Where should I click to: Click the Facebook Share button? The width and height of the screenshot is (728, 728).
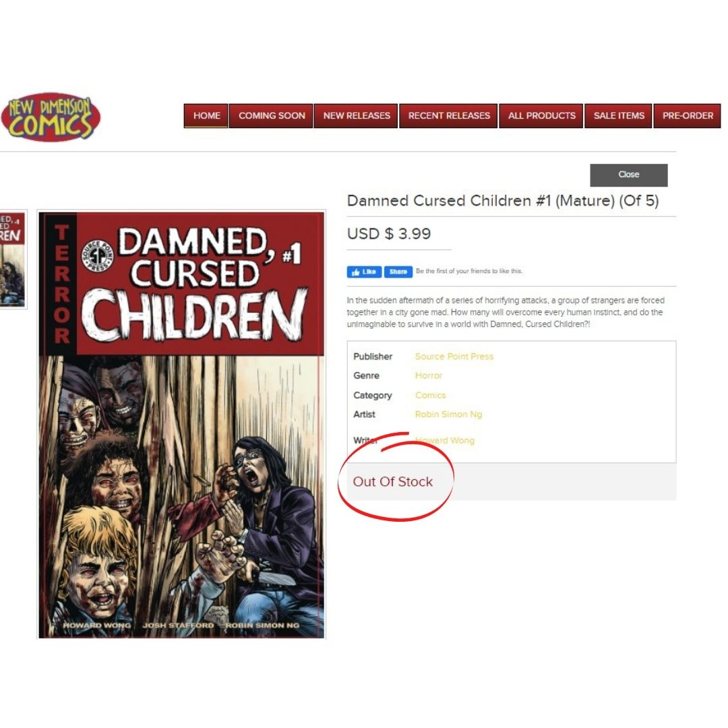pos(398,272)
